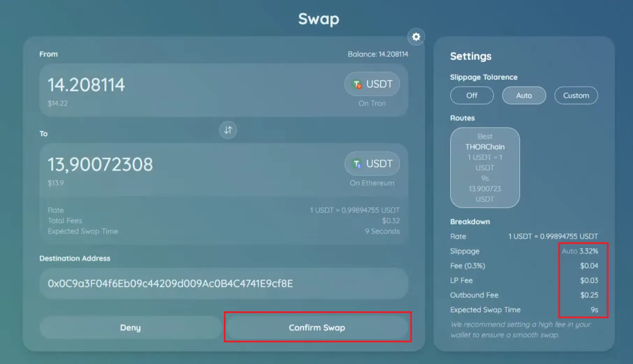The width and height of the screenshot is (633, 364).
Task: Choose Custom slippage tolerance
Action: pos(576,95)
